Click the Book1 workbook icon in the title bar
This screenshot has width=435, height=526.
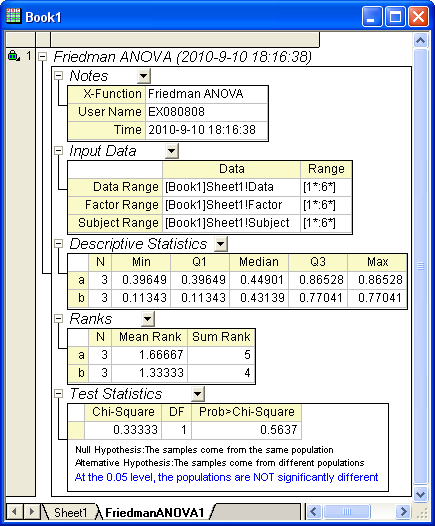pyautogui.click(x=13, y=16)
